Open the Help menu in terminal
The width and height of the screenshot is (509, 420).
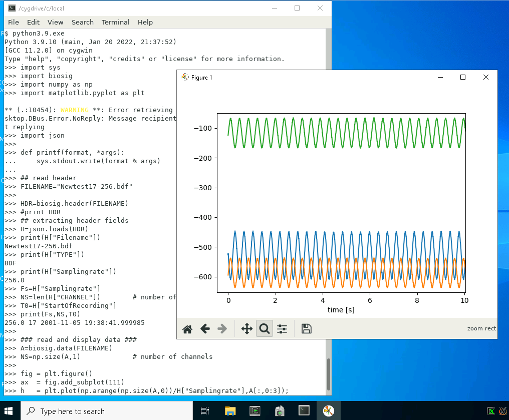(x=145, y=22)
